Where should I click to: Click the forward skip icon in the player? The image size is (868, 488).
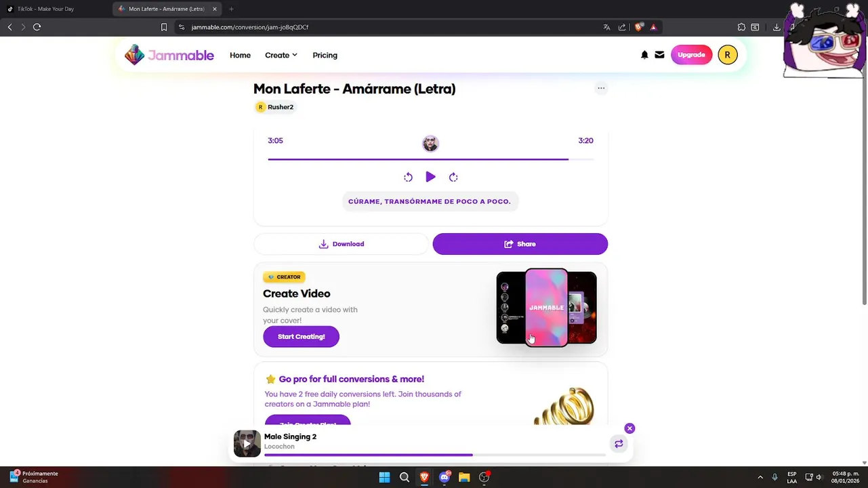pyautogui.click(x=453, y=177)
